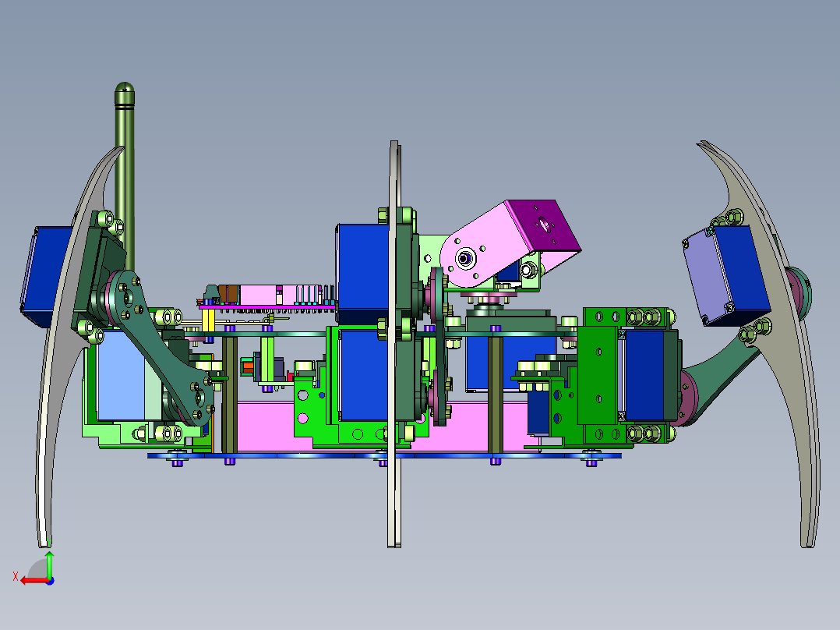Click the red X-axis arrow of the triad
This screenshot has height=630, width=840.
pyautogui.click(x=34, y=581)
